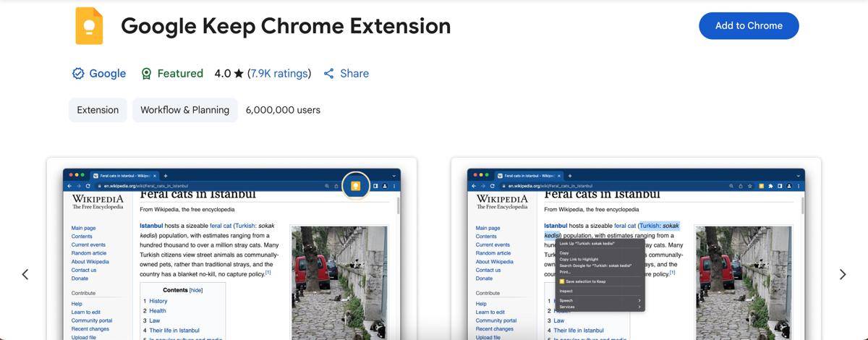
Task: Click the 6,000,000 users text
Action: pyautogui.click(x=283, y=110)
